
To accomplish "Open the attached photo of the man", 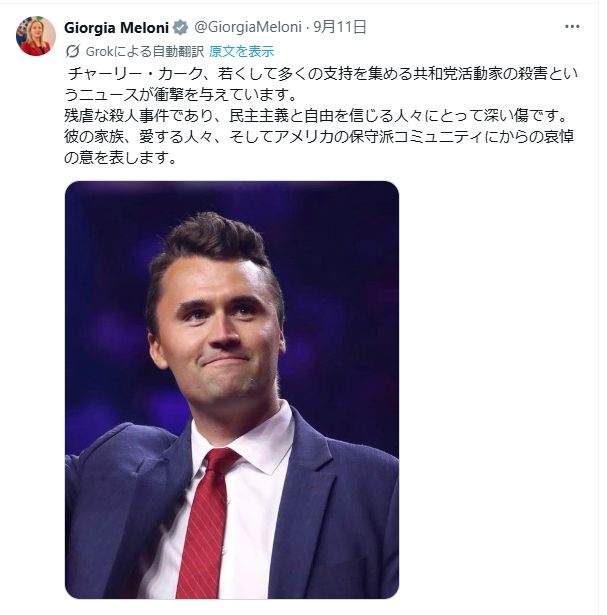I will pyautogui.click(x=232, y=389).
